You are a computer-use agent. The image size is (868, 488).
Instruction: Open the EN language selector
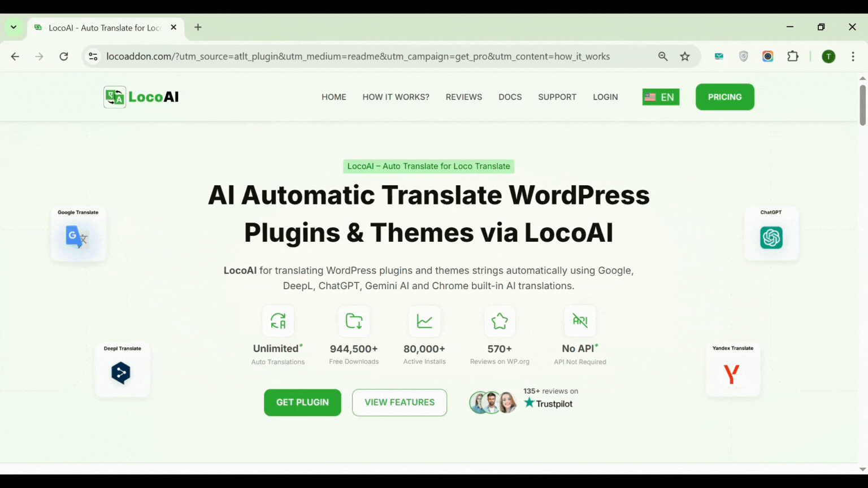[x=660, y=97]
